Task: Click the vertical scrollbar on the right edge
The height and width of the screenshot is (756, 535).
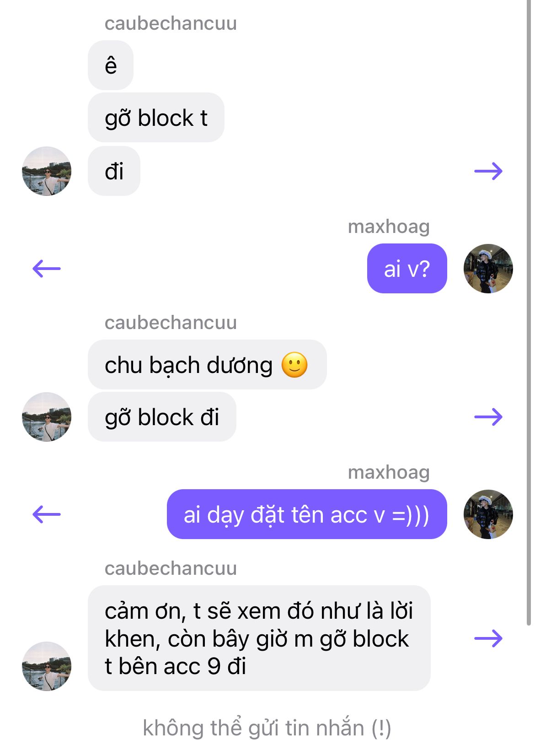Action: [529, 313]
